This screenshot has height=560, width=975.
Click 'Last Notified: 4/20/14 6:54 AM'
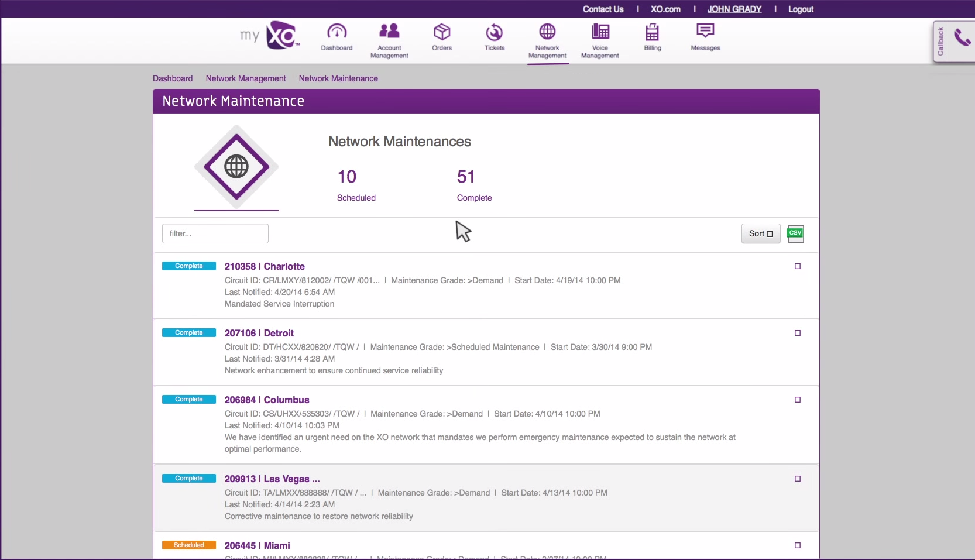point(280,292)
